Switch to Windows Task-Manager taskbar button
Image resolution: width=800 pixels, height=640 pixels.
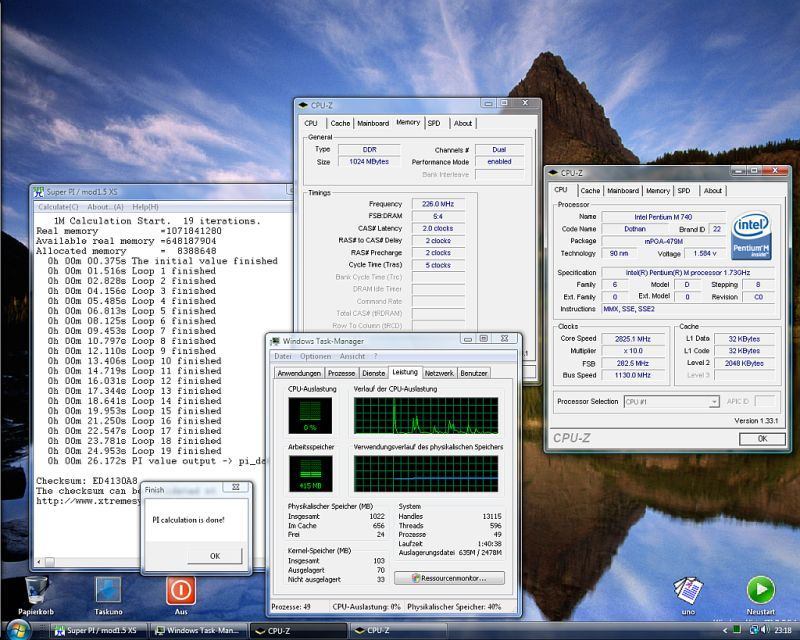[x=199, y=631]
